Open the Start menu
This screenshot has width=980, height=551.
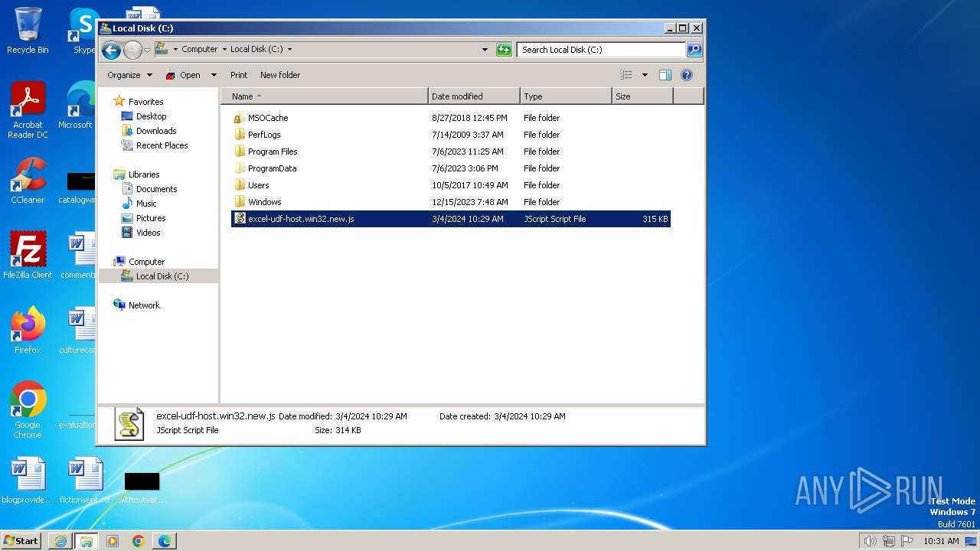(x=22, y=540)
